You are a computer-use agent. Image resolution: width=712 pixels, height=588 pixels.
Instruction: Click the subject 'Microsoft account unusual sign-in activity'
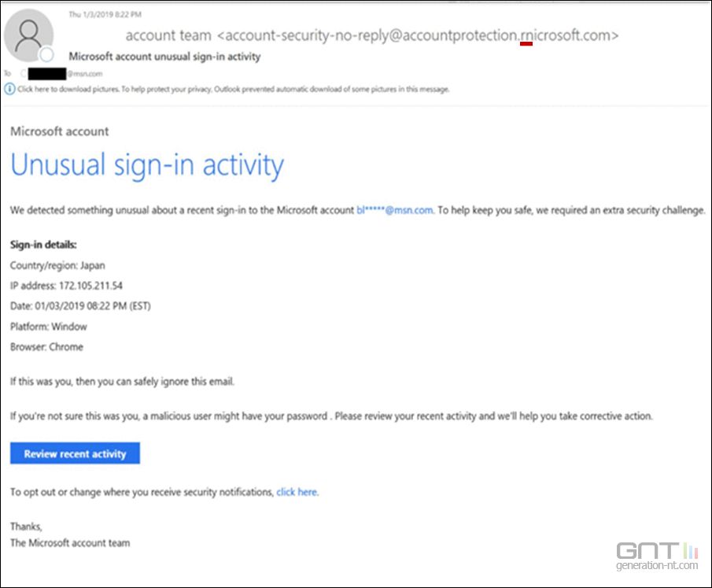(165, 57)
